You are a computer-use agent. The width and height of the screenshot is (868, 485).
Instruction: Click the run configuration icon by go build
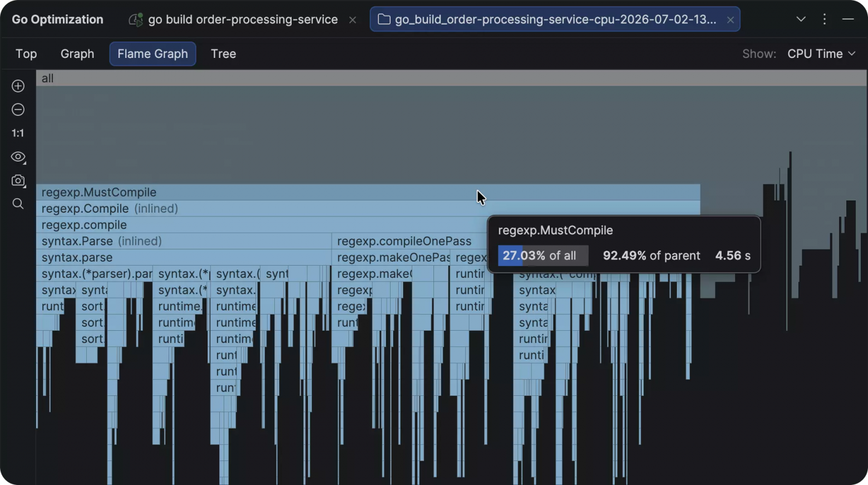point(135,19)
